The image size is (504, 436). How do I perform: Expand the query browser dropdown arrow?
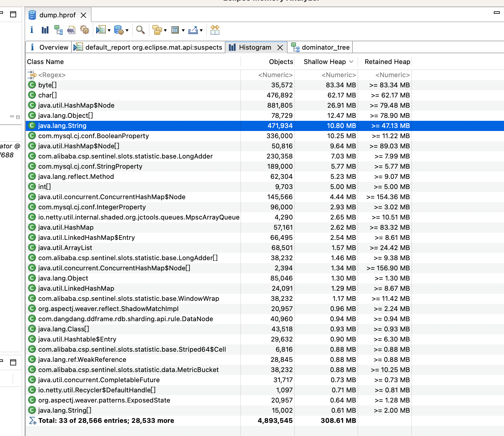[x=127, y=31]
